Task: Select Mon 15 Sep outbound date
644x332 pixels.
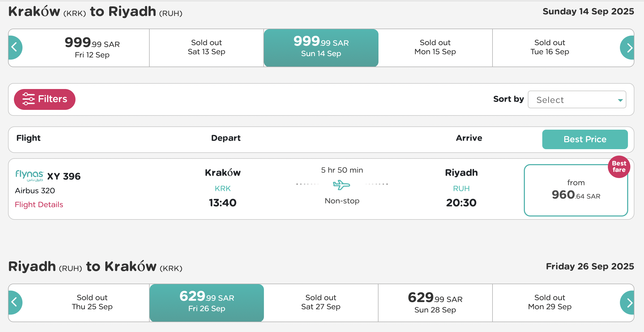Action: pyautogui.click(x=435, y=48)
